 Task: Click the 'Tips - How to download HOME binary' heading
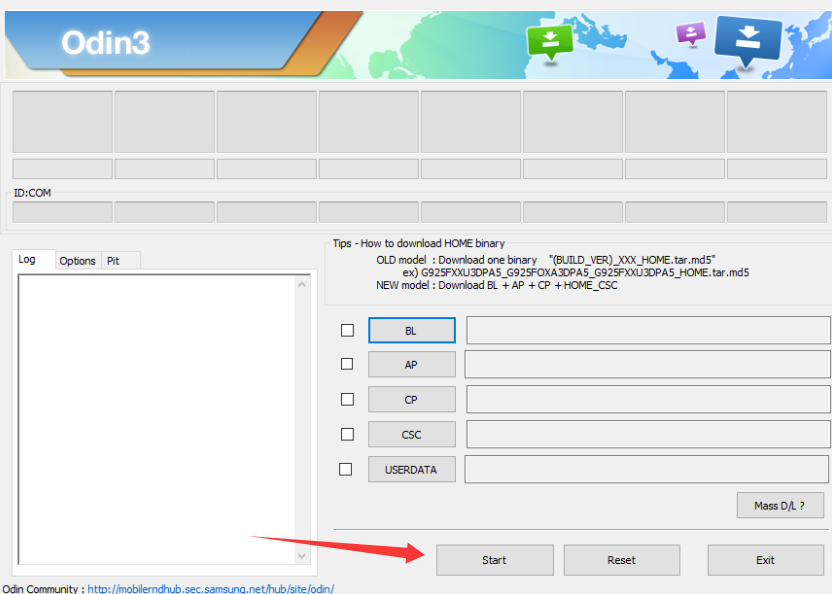(x=419, y=243)
